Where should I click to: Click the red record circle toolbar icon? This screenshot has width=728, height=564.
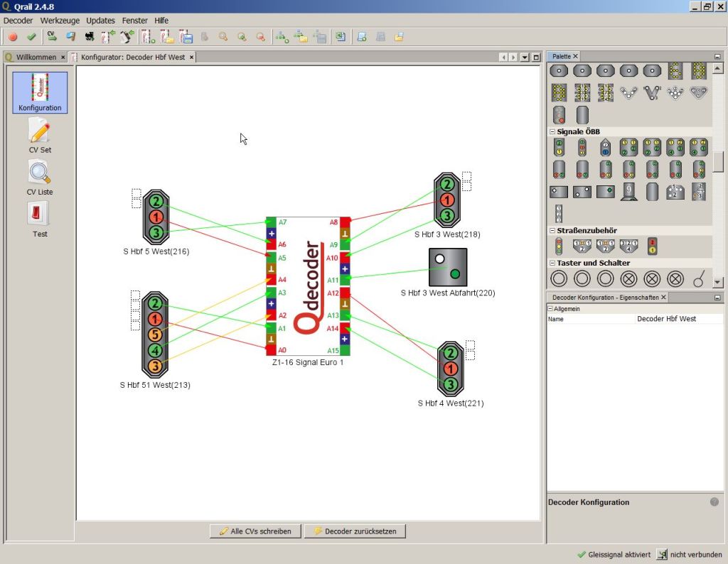pyautogui.click(x=13, y=36)
